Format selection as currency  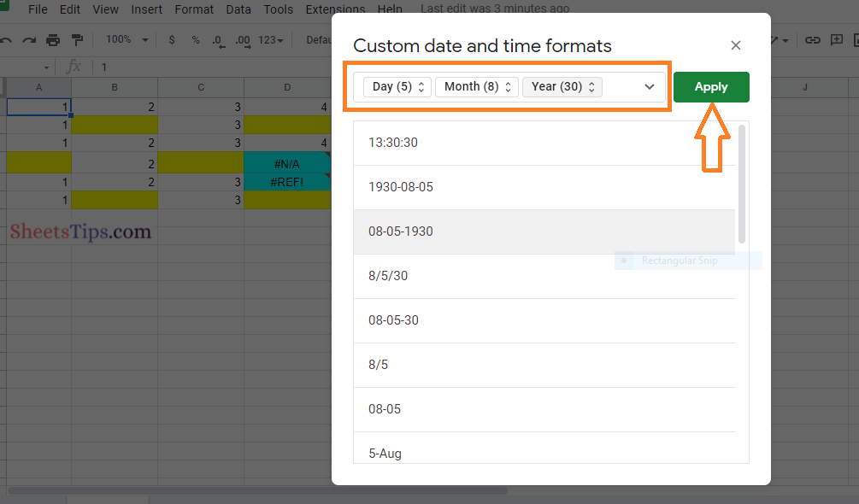click(171, 39)
